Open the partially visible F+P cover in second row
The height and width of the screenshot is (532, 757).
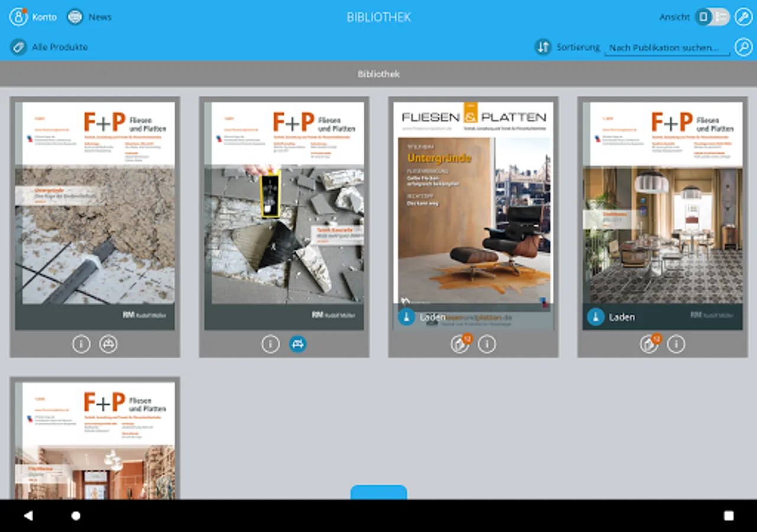point(95,440)
